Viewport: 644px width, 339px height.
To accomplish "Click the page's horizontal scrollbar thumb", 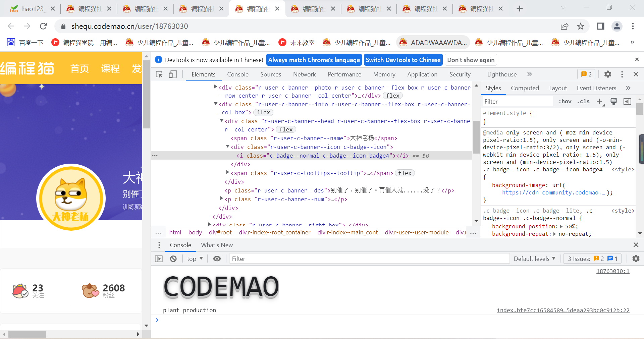I will click(x=27, y=334).
